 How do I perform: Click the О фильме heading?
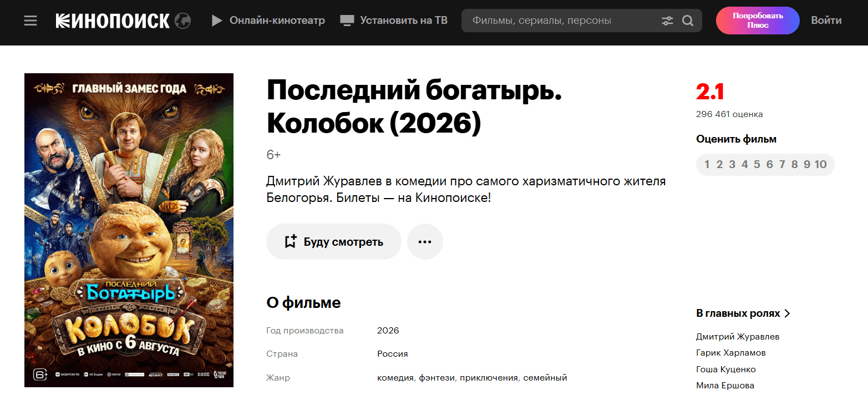303,302
